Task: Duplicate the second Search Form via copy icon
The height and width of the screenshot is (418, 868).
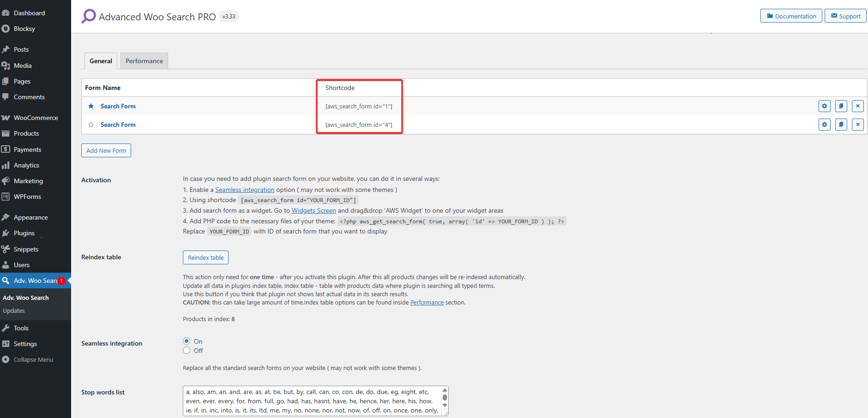Action: click(841, 125)
